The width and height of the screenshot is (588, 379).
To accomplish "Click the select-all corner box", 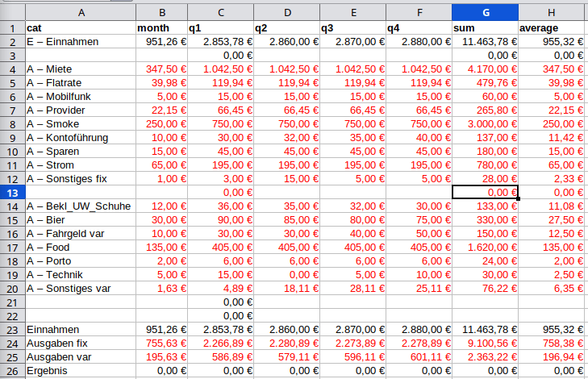I will (12, 12).
